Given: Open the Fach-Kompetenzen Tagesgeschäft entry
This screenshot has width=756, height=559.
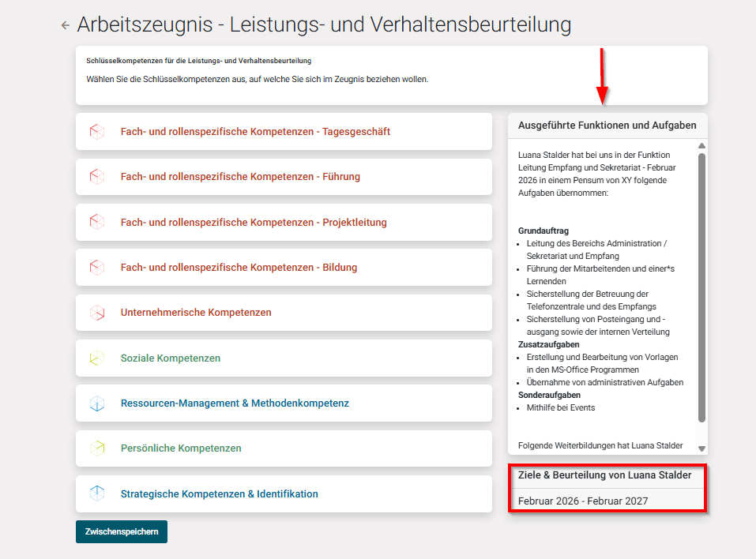Looking at the screenshot, I should pos(253,131).
